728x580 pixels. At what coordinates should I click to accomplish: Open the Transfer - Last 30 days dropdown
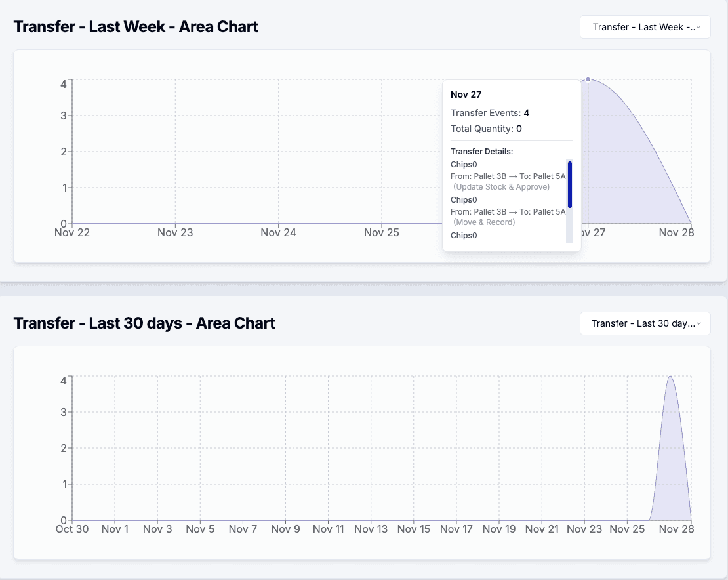(645, 323)
